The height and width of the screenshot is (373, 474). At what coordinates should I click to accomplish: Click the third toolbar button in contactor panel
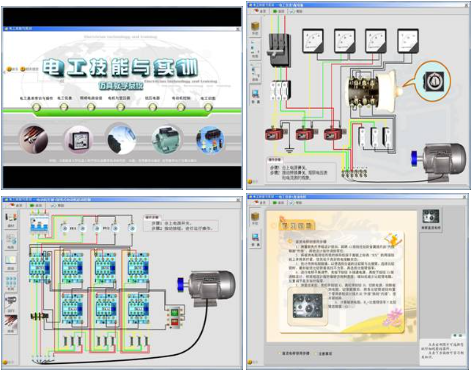coord(58,205)
